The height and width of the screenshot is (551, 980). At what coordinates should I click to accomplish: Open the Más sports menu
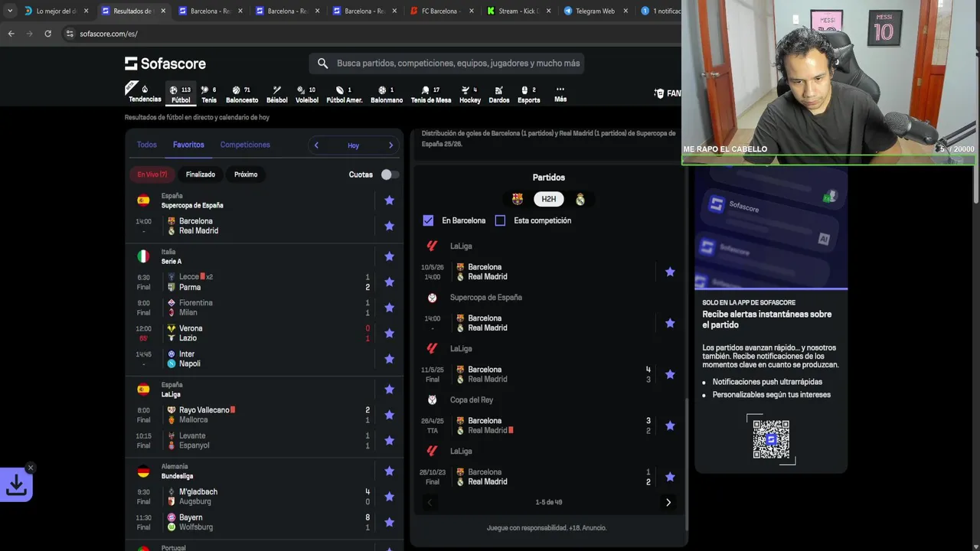[560, 93]
